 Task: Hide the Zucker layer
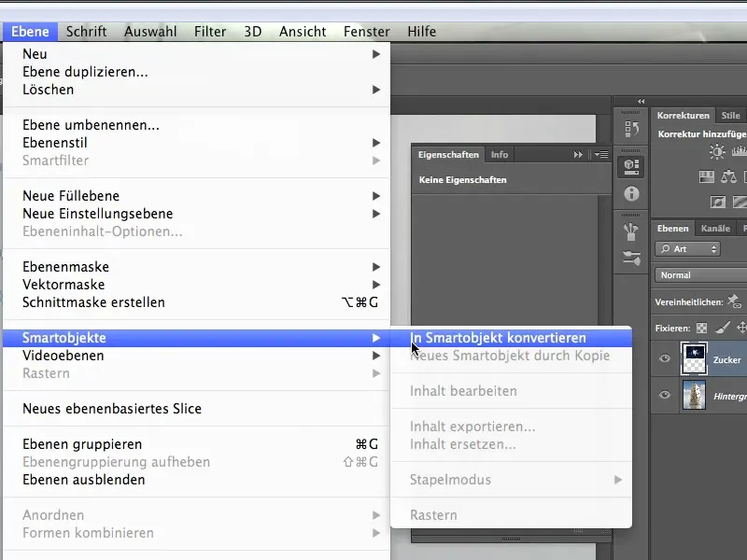665,358
